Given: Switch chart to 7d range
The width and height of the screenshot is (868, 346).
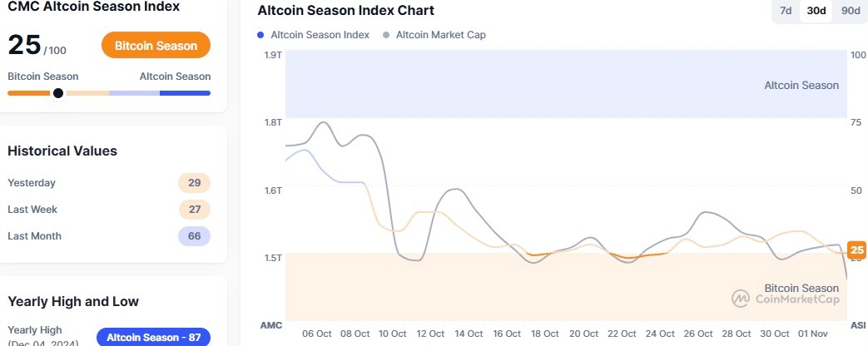Looking at the screenshot, I should (785, 11).
